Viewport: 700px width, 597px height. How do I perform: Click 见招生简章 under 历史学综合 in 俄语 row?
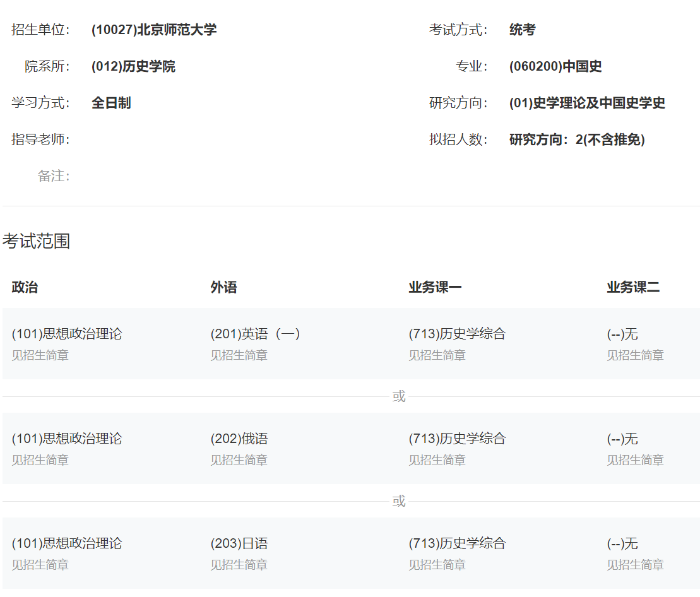click(437, 460)
